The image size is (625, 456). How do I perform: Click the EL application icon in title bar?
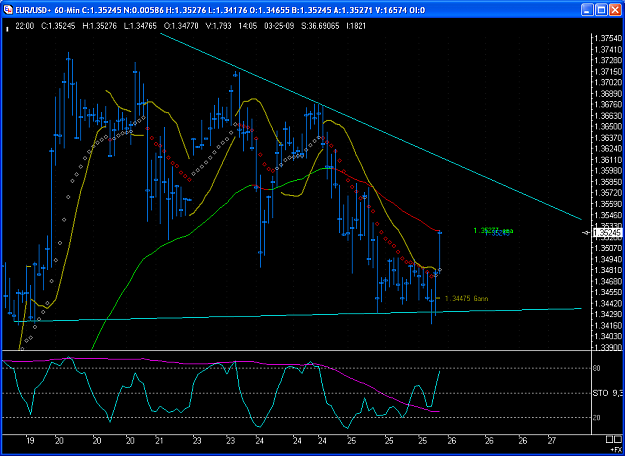pyautogui.click(x=7, y=9)
